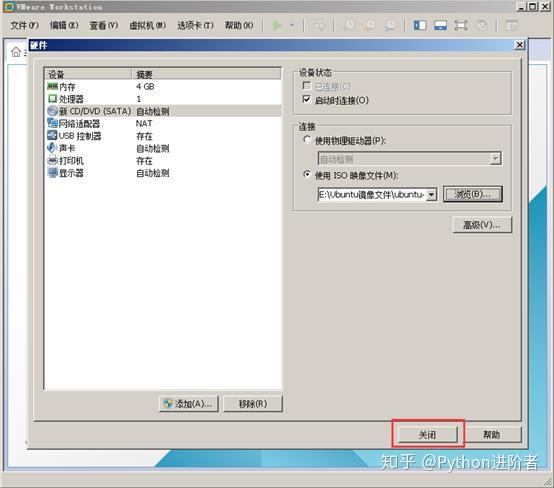Select the 声卡 sound card icon

pos(52,148)
